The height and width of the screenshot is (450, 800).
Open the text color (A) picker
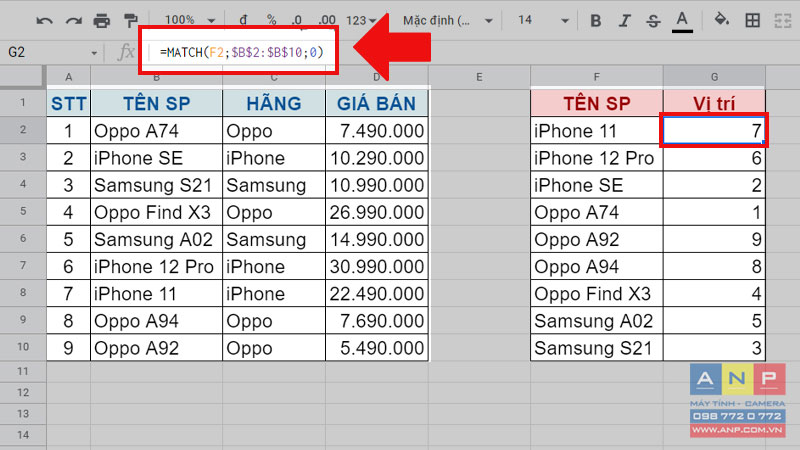point(682,21)
